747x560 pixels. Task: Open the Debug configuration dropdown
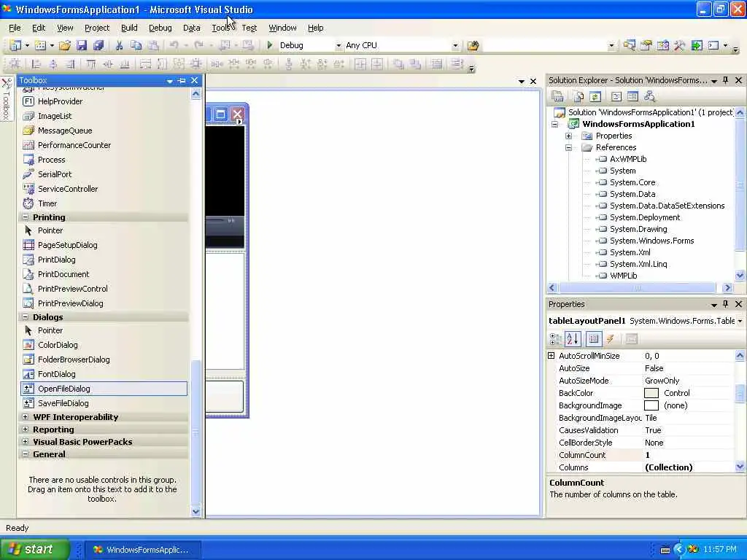pos(338,46)
